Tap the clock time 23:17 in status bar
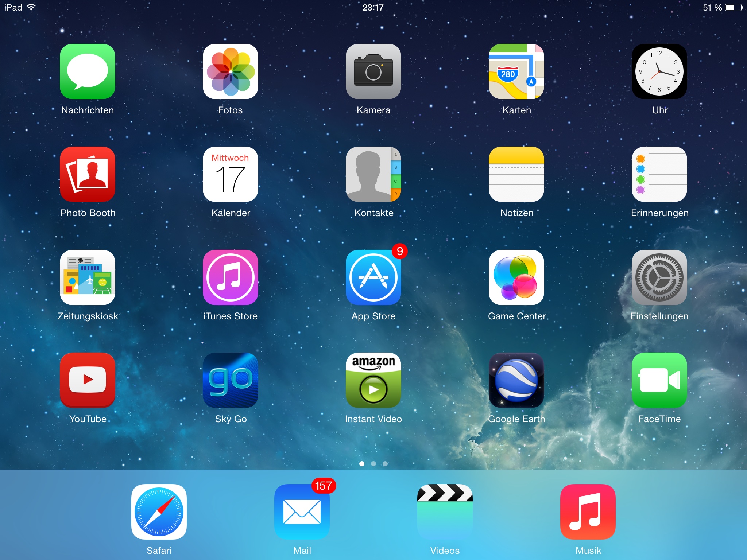747x560 pixels. point(373,8)
